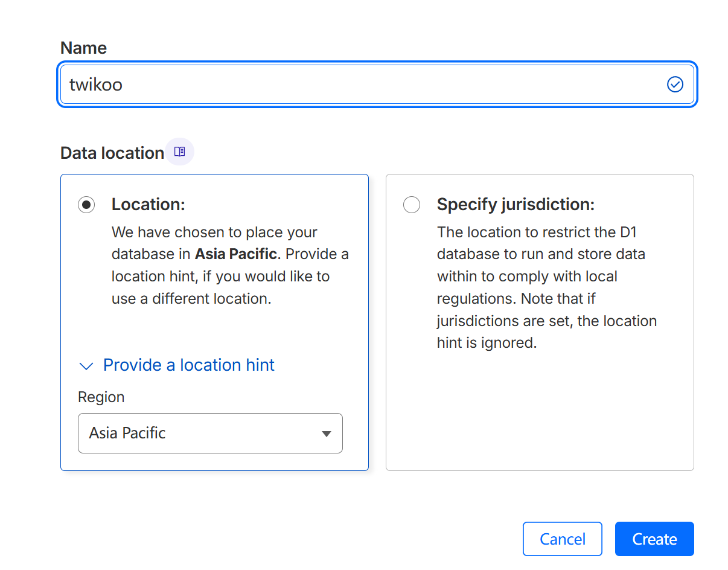Click the bold Asia Pacific text in the description

pyautogui.click(x=235, y=254)
